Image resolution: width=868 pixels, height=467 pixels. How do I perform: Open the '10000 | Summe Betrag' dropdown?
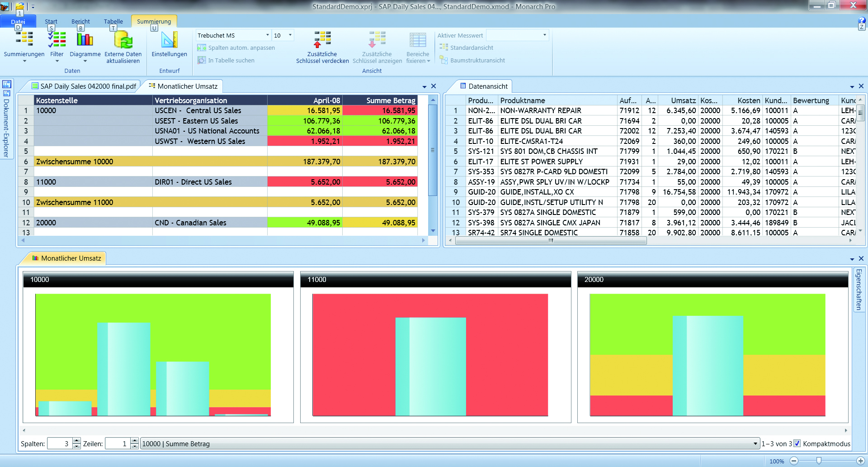coord(754,443)
